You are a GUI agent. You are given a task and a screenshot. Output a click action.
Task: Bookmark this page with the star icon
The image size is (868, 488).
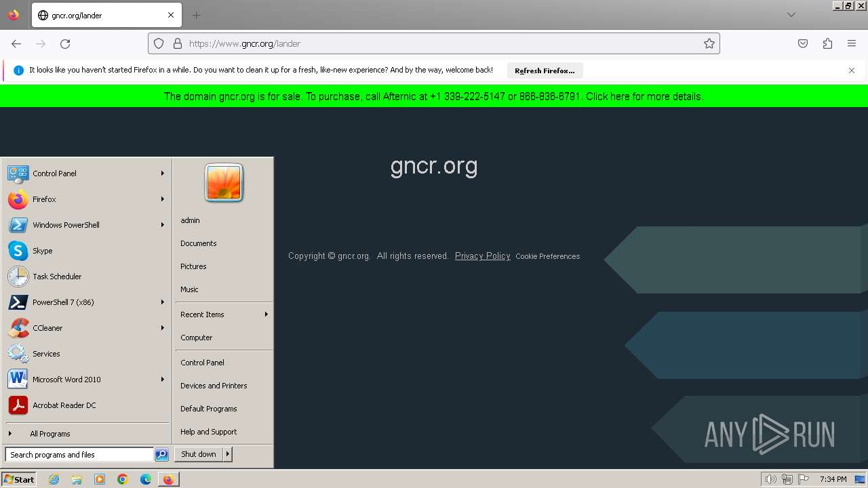[709, 43]
